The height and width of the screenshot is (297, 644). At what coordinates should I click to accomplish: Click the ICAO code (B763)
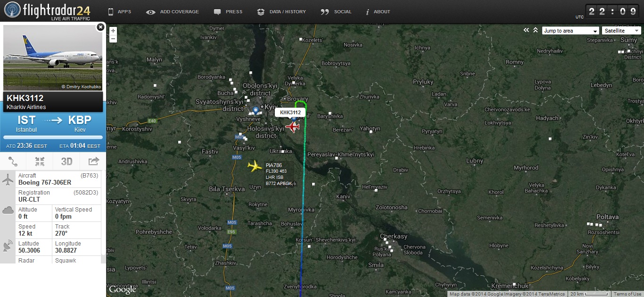(90, 176)
